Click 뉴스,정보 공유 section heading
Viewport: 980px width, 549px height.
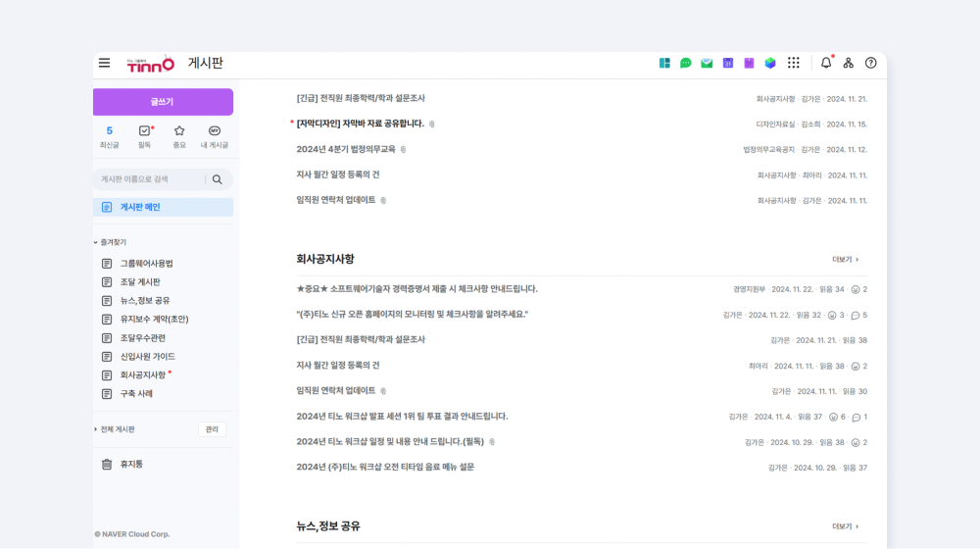[328, 526]
